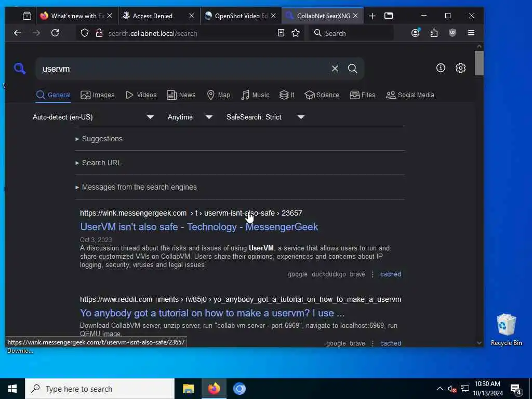This screenshot has width=532, height=399.
Task: Select the News search category
Action: tap(181, 95)
